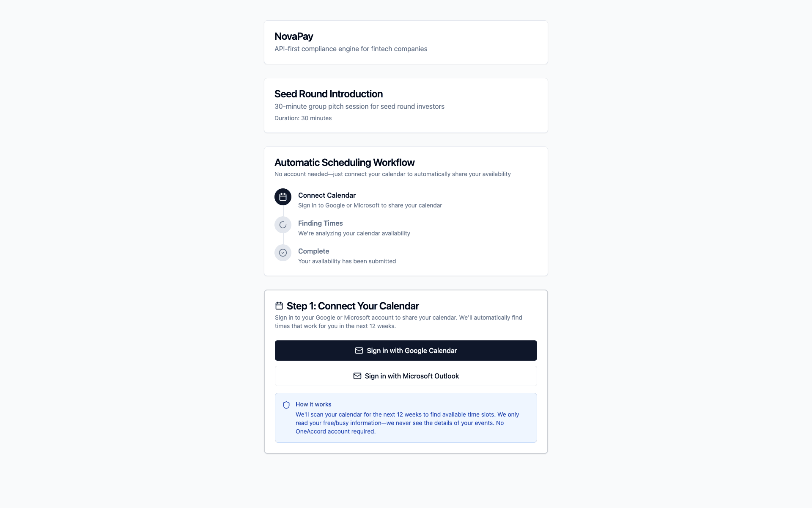This screenshot has height=508, width=812.
Task: Click the Duration: 30 minutes text
Action: pos(303,118)
